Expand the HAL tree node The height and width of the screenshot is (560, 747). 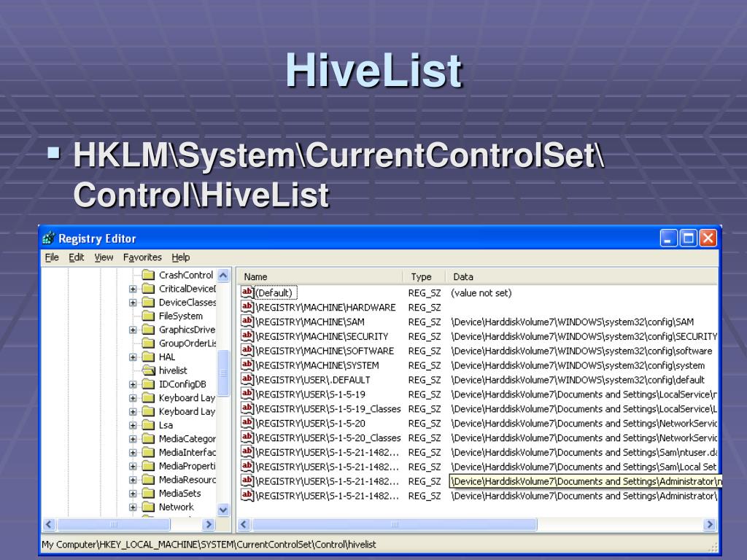[x=133, y=357]
